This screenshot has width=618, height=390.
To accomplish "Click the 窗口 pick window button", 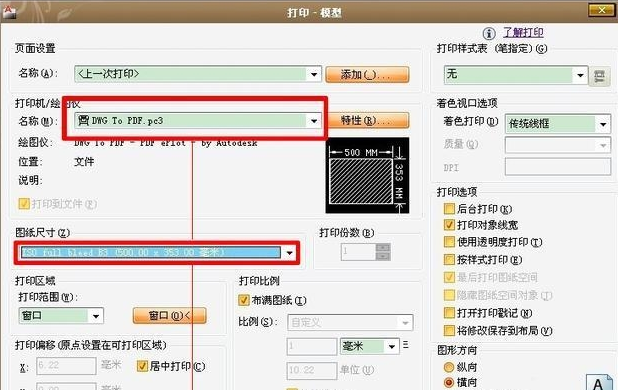I will 169,315.
